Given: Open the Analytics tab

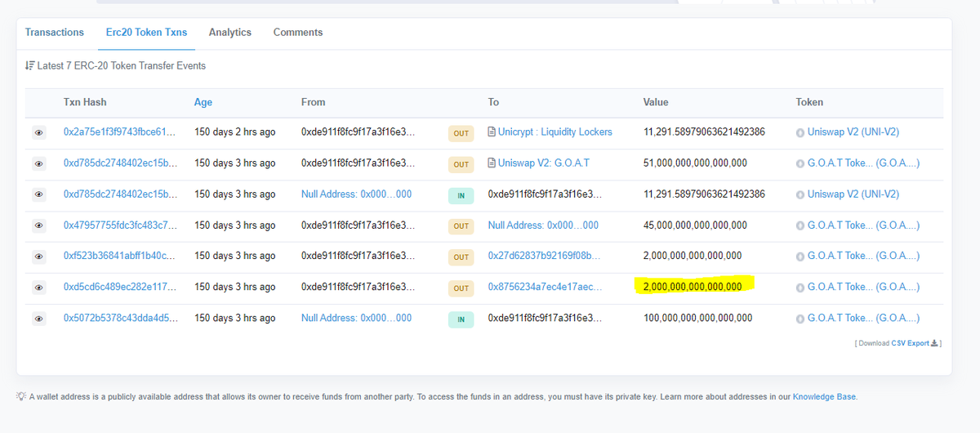Looking at the screenshot, I should pyautogui.click(x=230, y=33).
